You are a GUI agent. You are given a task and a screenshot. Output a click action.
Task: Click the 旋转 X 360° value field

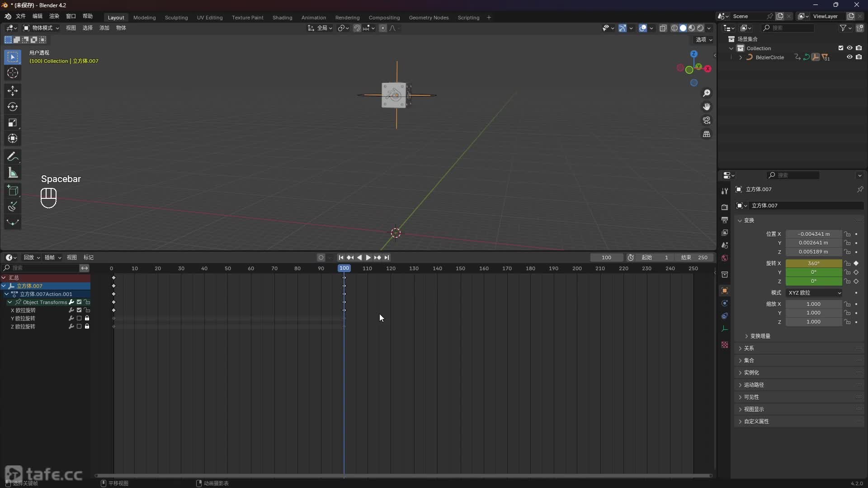pyautogui.click(x=814, y=263)
